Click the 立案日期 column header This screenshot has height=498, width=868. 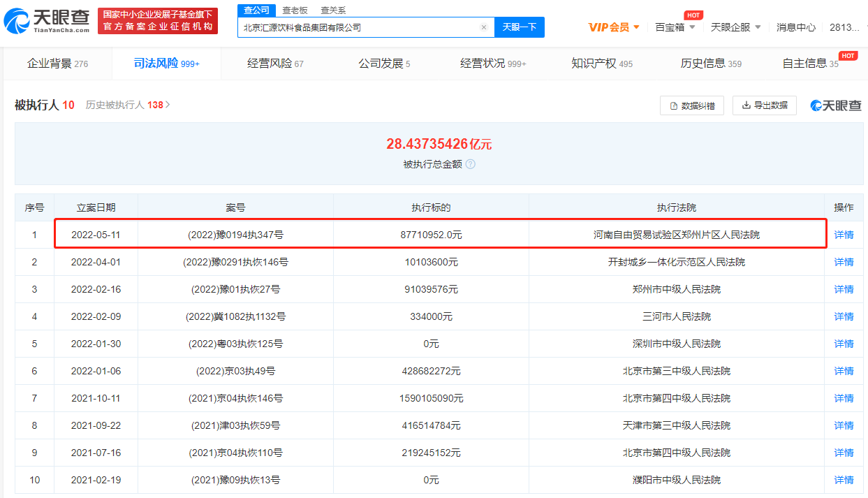pyautogui.click(x=96, y=207)
